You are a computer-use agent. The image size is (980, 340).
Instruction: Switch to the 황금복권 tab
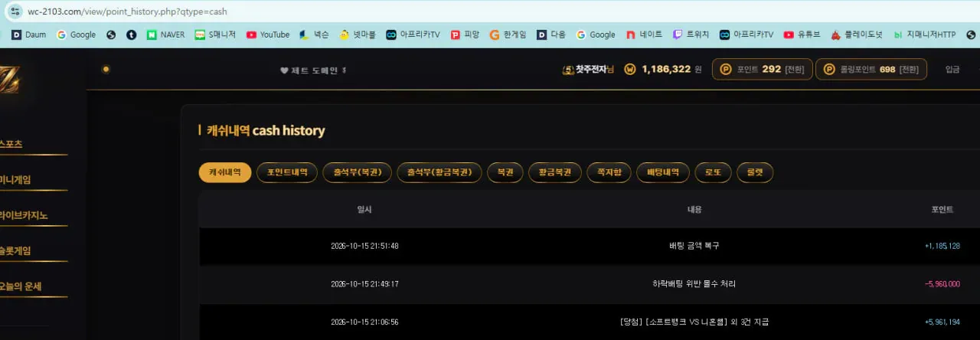coord(555,172)
